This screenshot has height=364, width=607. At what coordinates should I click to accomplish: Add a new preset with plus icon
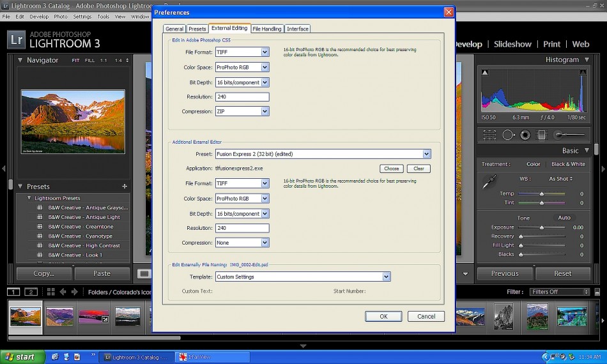pos(125,186)
